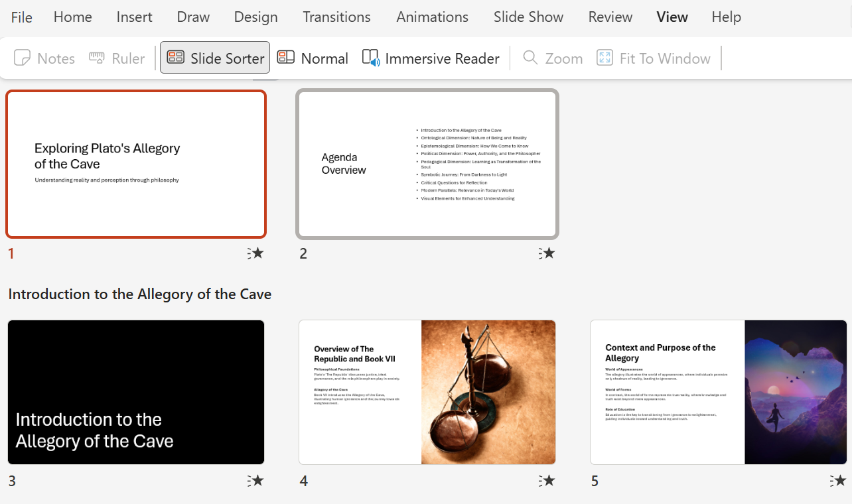
Task: Open the Insert ribbon tab
Action: 134,17
